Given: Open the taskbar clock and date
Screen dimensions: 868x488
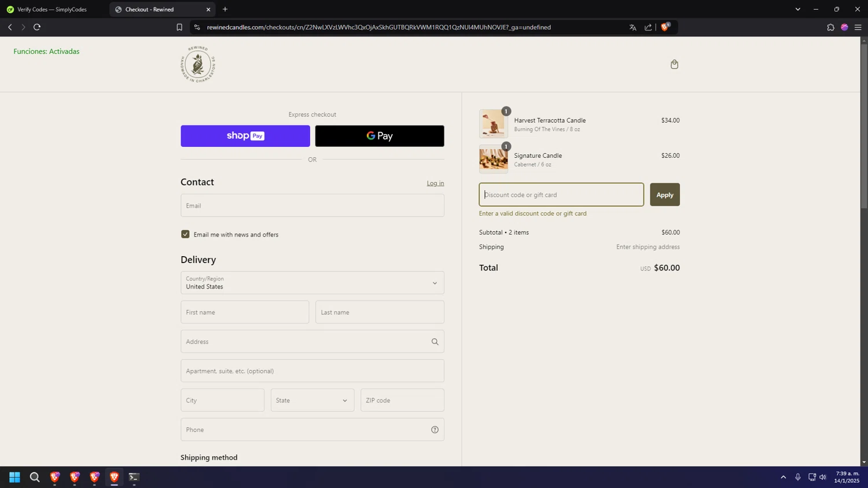Looking at the screenshot, I should pyautogui.click(x=847, y=477).
